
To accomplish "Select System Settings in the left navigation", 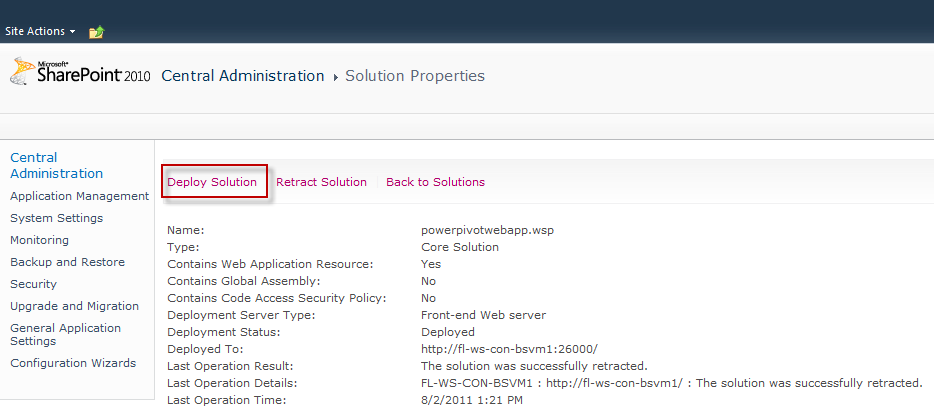I will 56,218.
